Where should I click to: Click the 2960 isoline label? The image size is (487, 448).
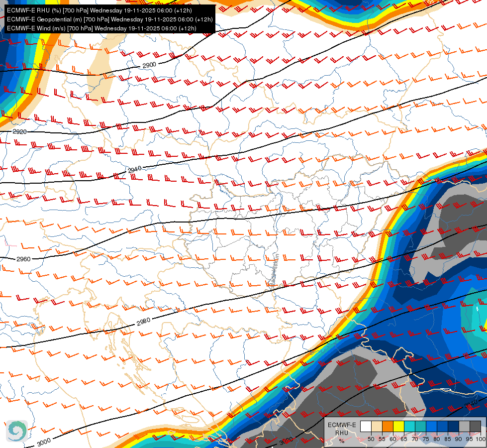[x=23, y=259]
